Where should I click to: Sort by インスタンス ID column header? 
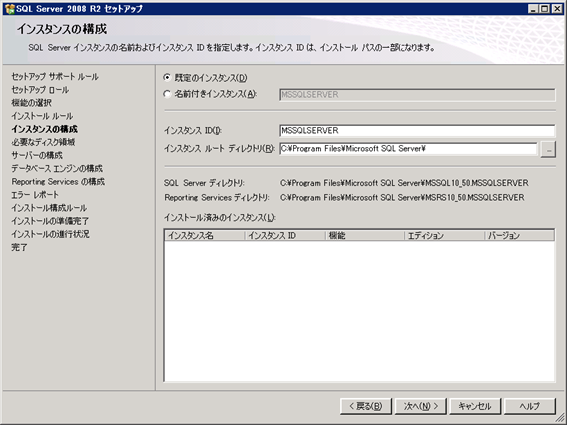point(285,236)
